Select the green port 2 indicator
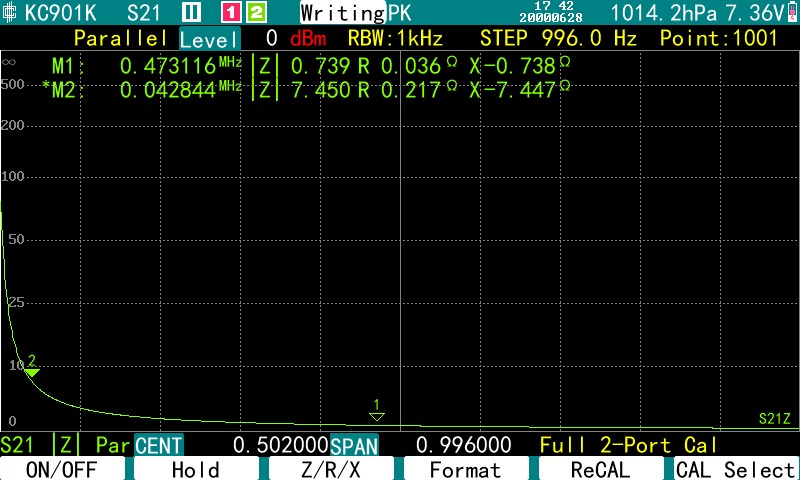 [x=257, y=12]
